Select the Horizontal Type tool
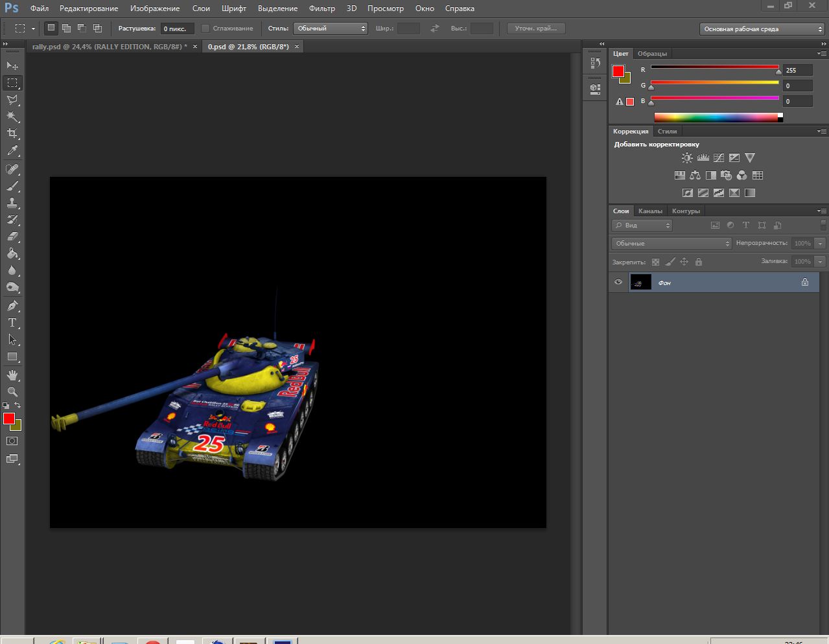 coord(12,323)
